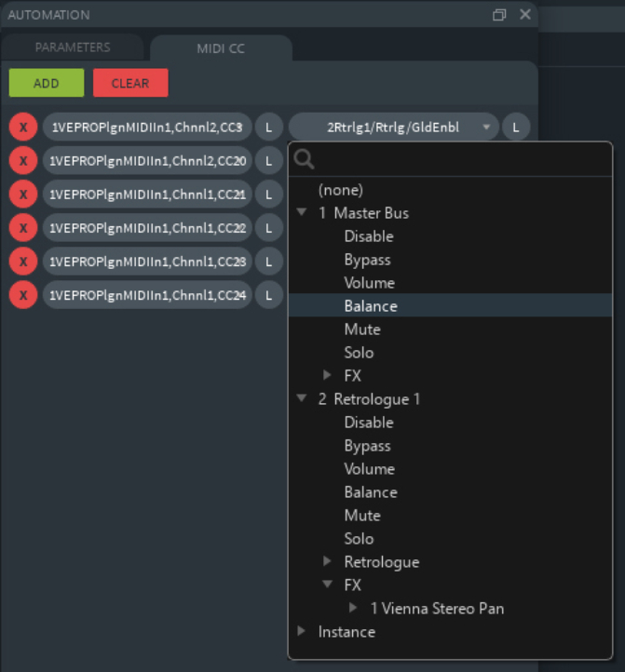Screen dimensions: 625x672
Task: Collapse the 1 Master Bus tree node
Action: point(301,212)
